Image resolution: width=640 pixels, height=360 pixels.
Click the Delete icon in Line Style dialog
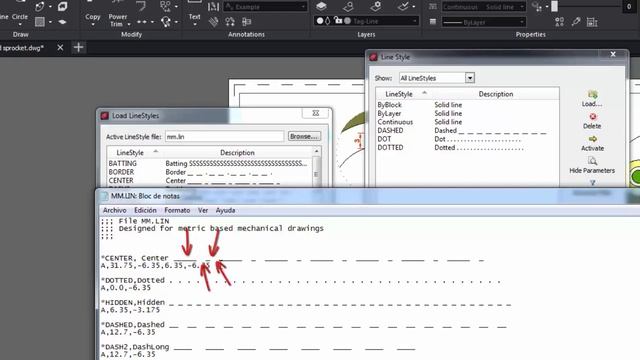[593, 117]
